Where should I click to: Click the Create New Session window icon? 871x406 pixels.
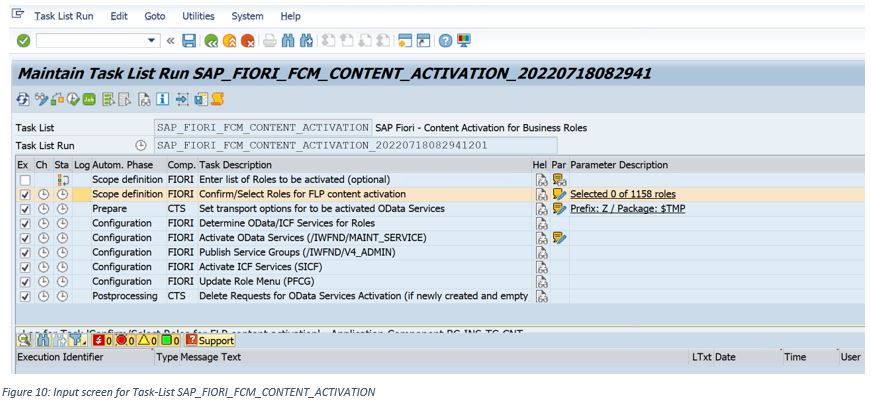(405, 41)
